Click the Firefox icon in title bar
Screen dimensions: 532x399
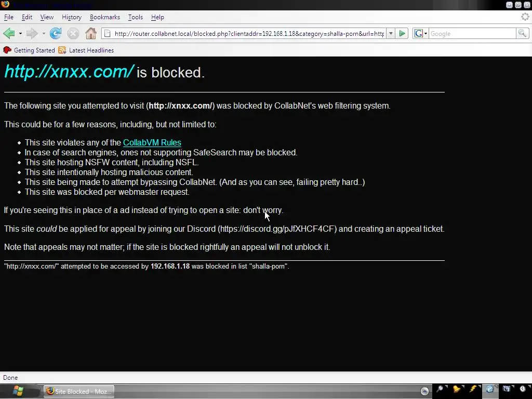click(x=5, y=4)
